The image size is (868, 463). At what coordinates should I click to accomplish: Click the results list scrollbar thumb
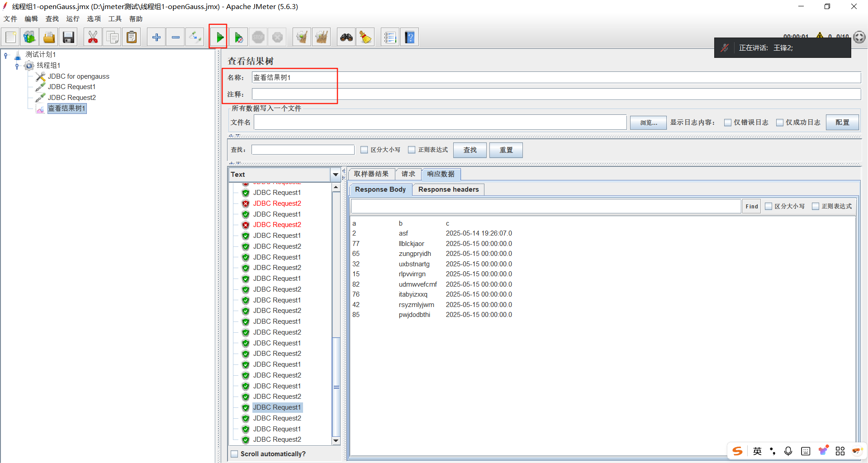coord(336,387)
